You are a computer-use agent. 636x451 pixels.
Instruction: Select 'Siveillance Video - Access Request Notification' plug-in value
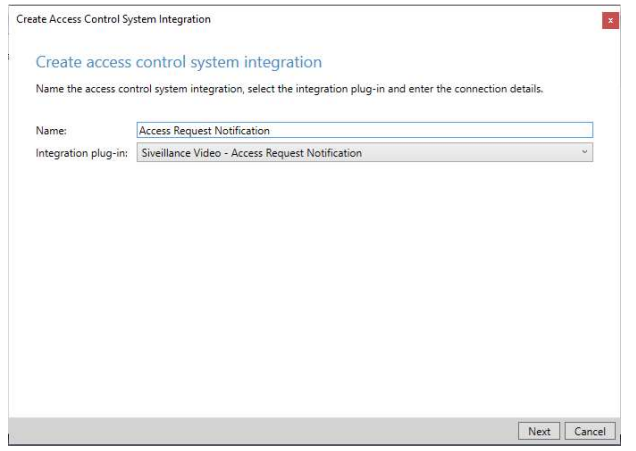pos(250,153)
